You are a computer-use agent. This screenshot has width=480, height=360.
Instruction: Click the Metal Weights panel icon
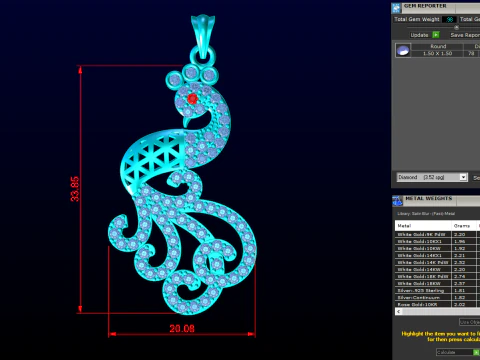(x=397, y=201)
